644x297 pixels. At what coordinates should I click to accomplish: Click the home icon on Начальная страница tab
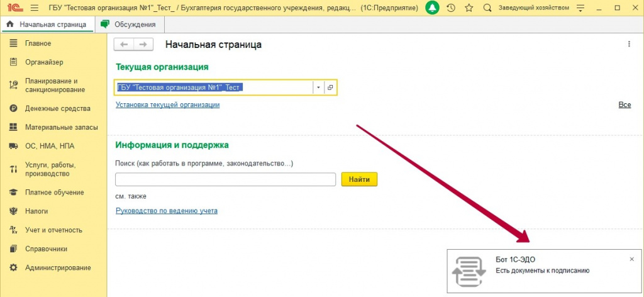11,24
